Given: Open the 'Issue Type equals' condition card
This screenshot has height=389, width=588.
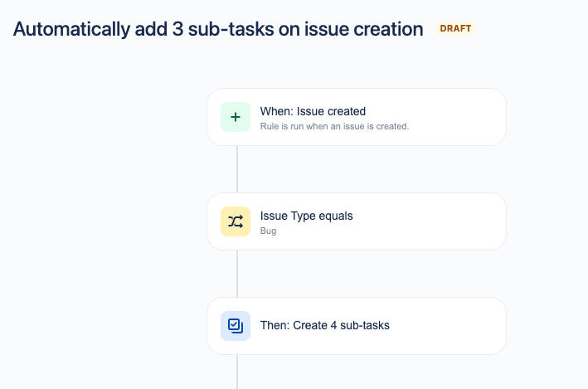Looking at the screenshot, I should click(x=357, y=221).
